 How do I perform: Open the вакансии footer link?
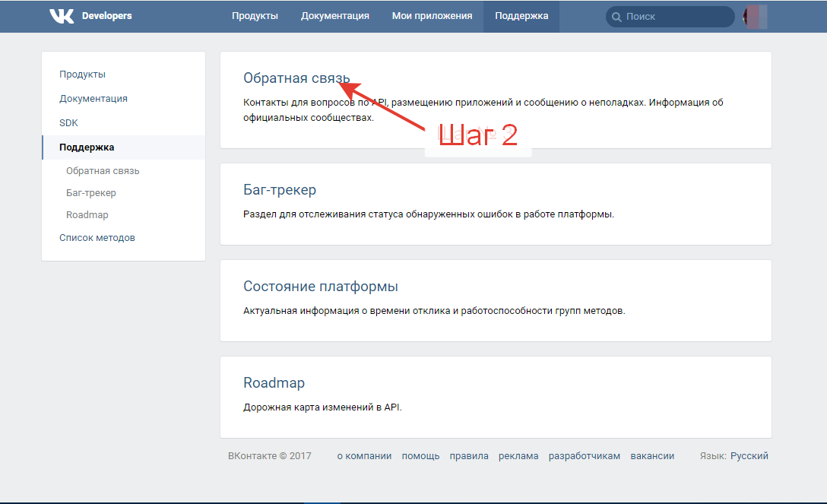[x=652, y=456]
